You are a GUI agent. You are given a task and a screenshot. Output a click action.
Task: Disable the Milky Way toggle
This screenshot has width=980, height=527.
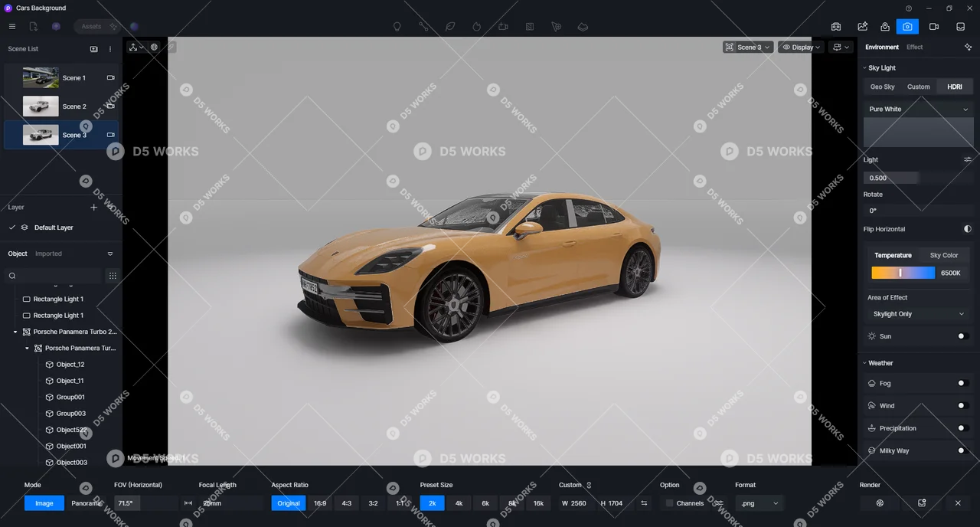[963, 451]
